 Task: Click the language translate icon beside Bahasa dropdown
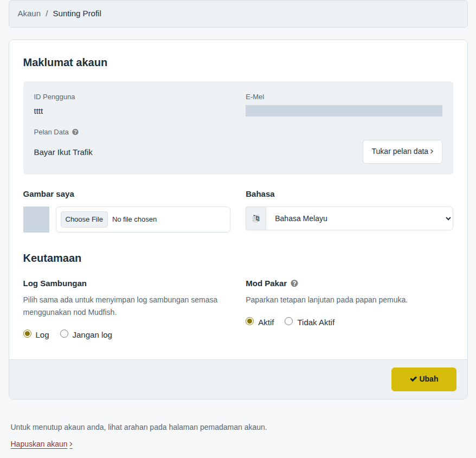point(256,218)
